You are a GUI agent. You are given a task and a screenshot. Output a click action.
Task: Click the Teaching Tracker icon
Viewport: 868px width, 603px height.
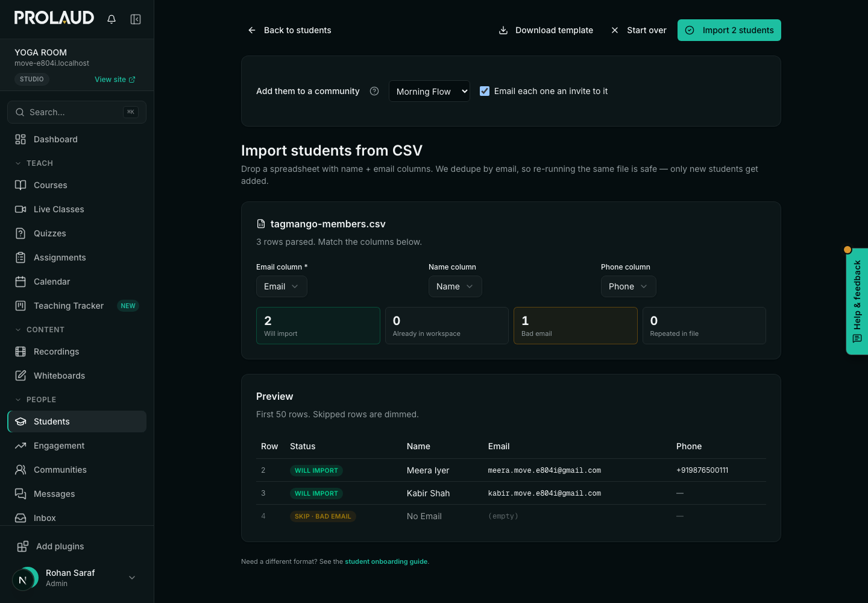pyautogui.click(x=20, y=306)
